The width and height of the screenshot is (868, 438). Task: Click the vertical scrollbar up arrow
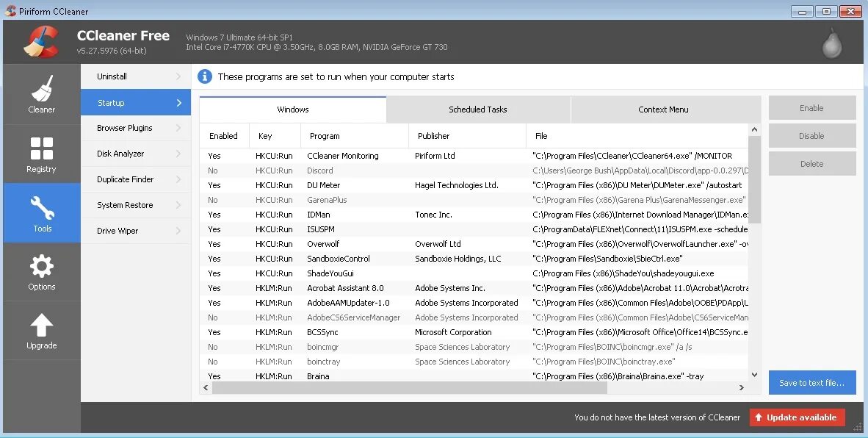point(754,129)
